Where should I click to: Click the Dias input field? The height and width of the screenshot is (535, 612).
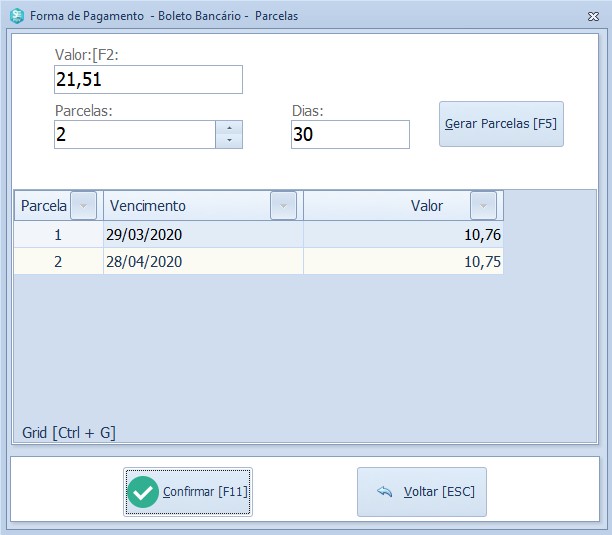350,134
